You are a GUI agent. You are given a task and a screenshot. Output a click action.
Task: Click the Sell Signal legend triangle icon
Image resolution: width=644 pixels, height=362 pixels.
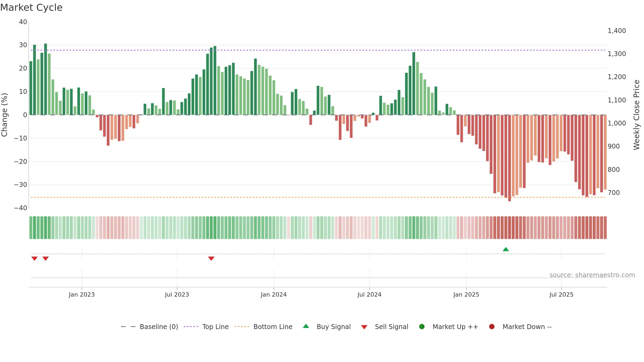364,327
